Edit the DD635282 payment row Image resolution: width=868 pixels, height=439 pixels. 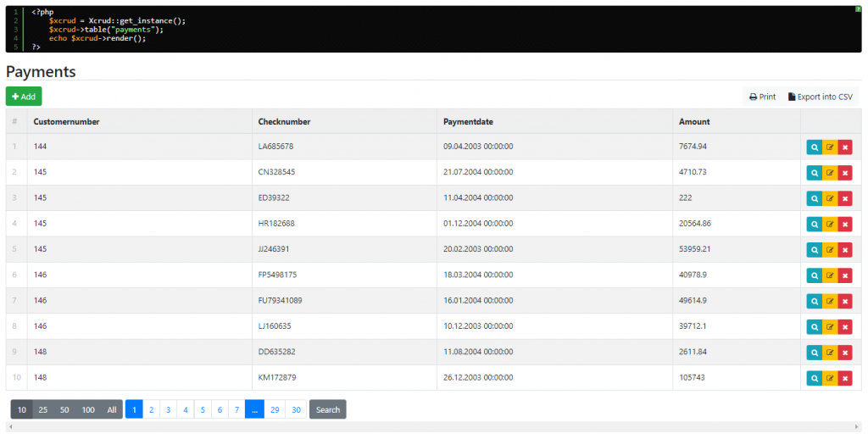[830, 352]
